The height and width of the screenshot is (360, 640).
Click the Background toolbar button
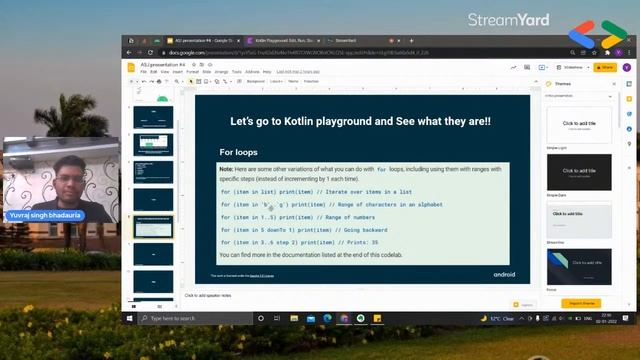256,82
